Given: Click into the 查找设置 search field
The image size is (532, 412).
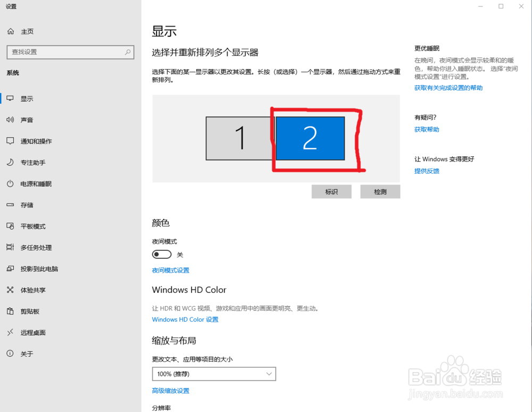Looking at the screenshot, I should pyautogui.click(x=71, y=52).
